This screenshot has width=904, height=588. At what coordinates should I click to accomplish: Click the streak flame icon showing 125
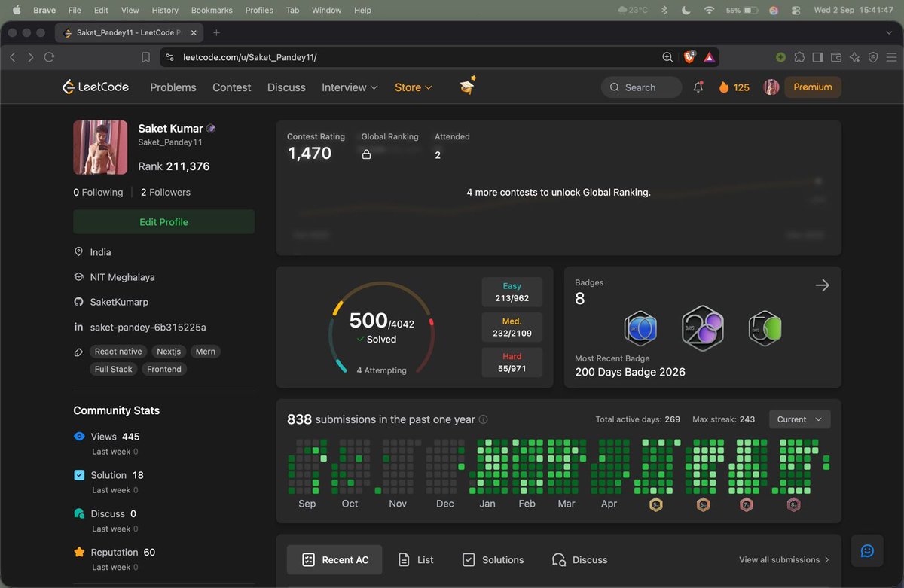(x=724, y=87)
